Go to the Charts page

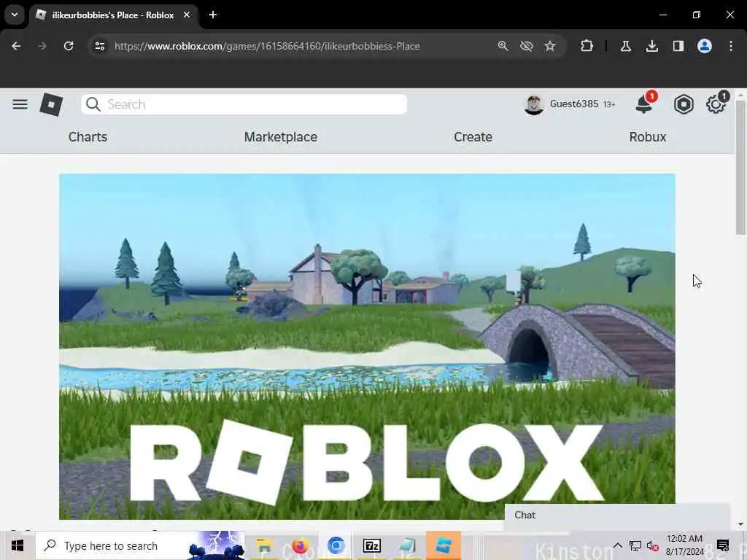88,136
